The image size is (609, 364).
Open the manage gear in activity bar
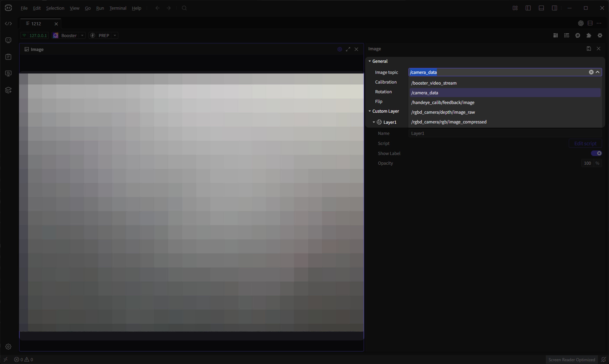click(x=8, y=346)
